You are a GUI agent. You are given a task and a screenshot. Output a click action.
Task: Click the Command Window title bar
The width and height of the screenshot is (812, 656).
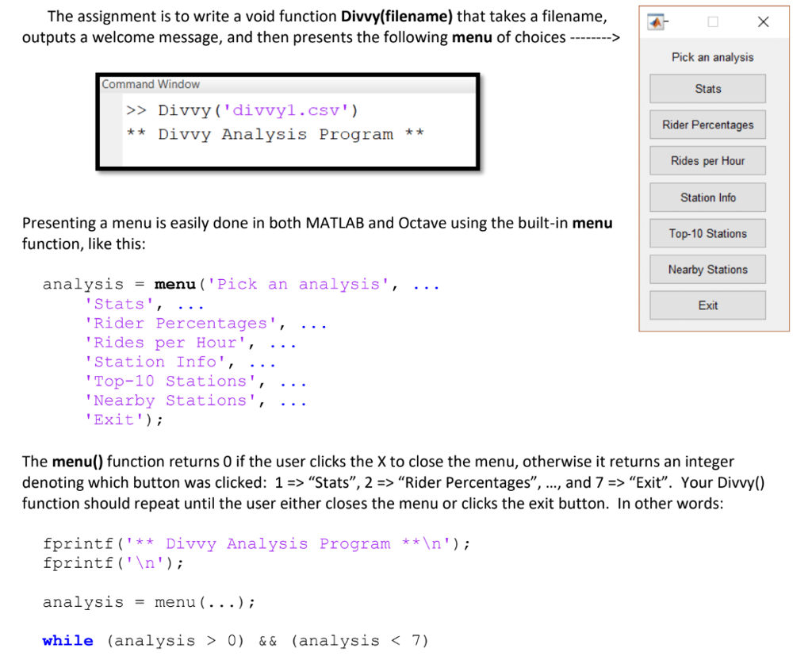pos(151,84)
